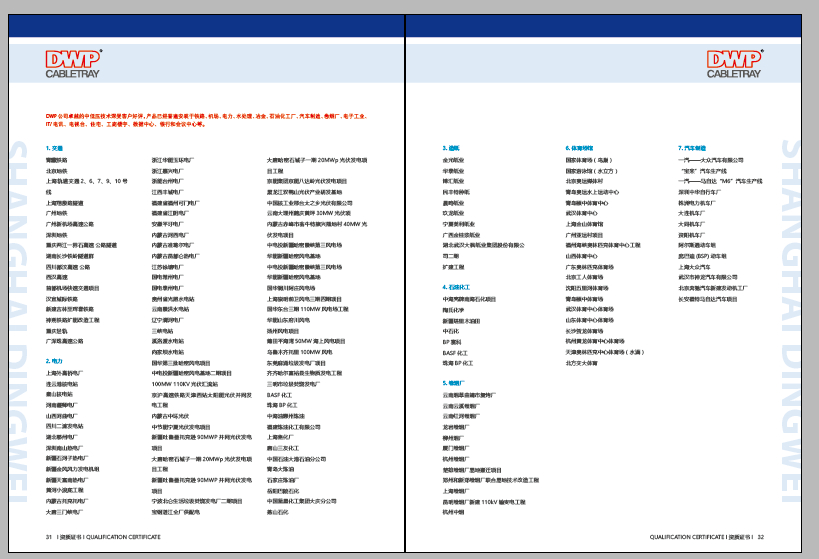Viewport: 819px width, 559px height.
Task: Click the heading "1. 交通"
Action: tap(54, 148)
